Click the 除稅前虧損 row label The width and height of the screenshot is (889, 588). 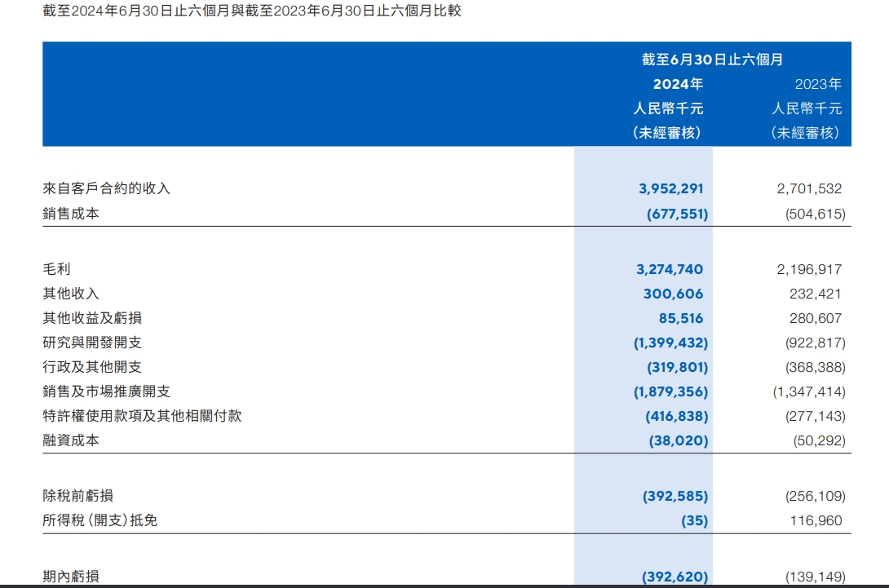78,496
